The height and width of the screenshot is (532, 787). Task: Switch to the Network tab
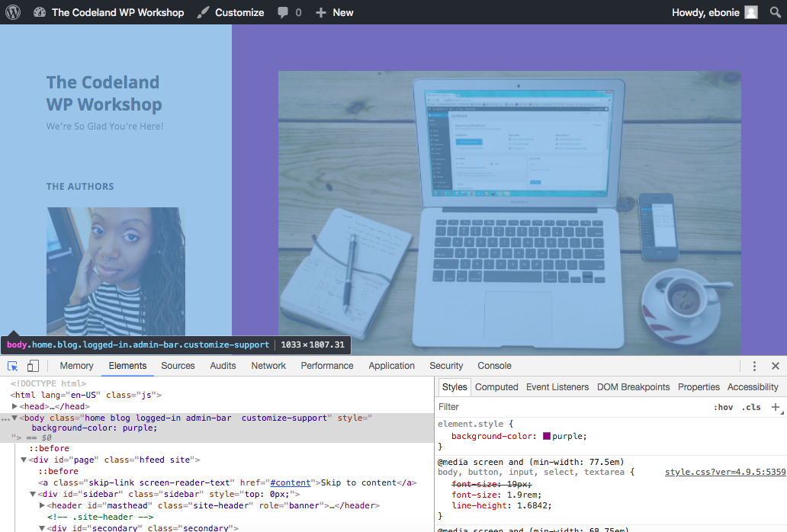click(x=268, y=366)
